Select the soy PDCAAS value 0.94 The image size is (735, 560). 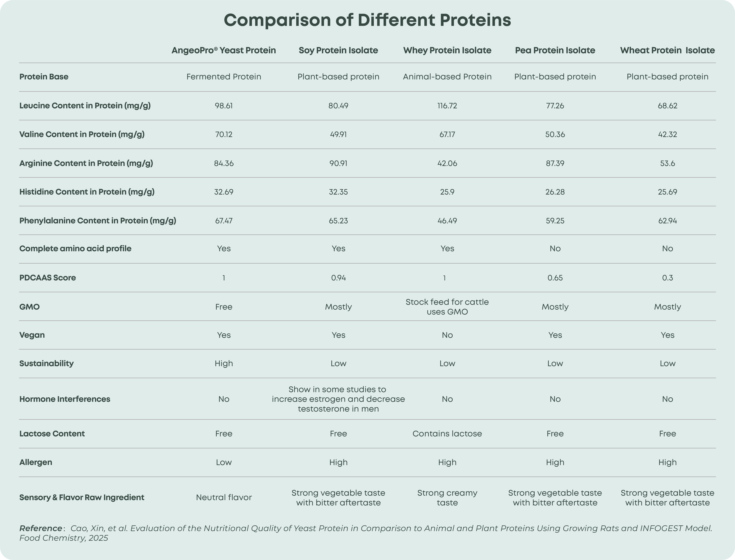338,278
